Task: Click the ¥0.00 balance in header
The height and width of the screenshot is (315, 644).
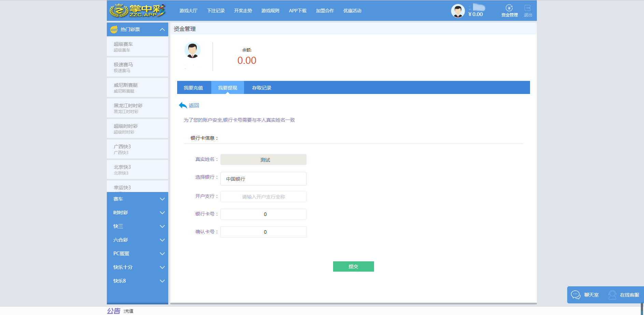Action: tap(475, 14)
